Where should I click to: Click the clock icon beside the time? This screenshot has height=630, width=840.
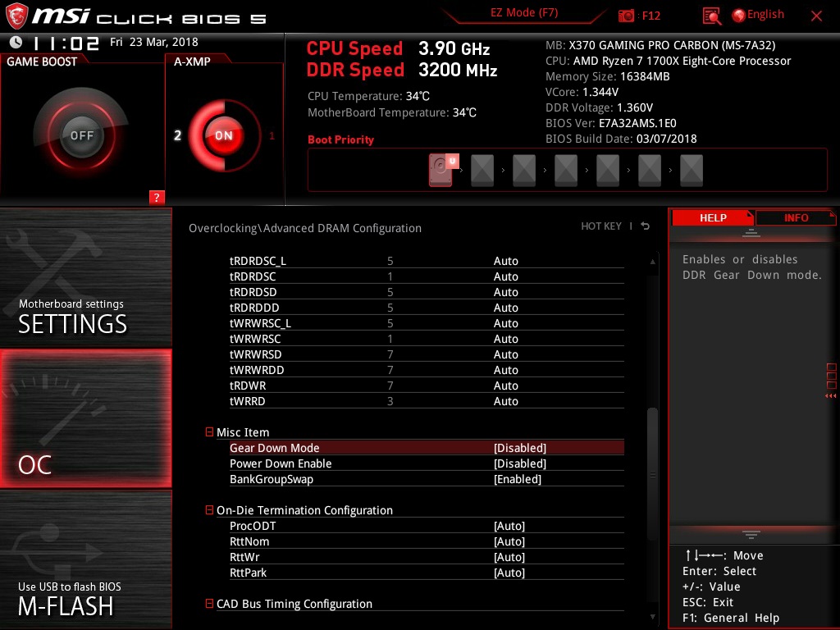click(x=16, y=42)
